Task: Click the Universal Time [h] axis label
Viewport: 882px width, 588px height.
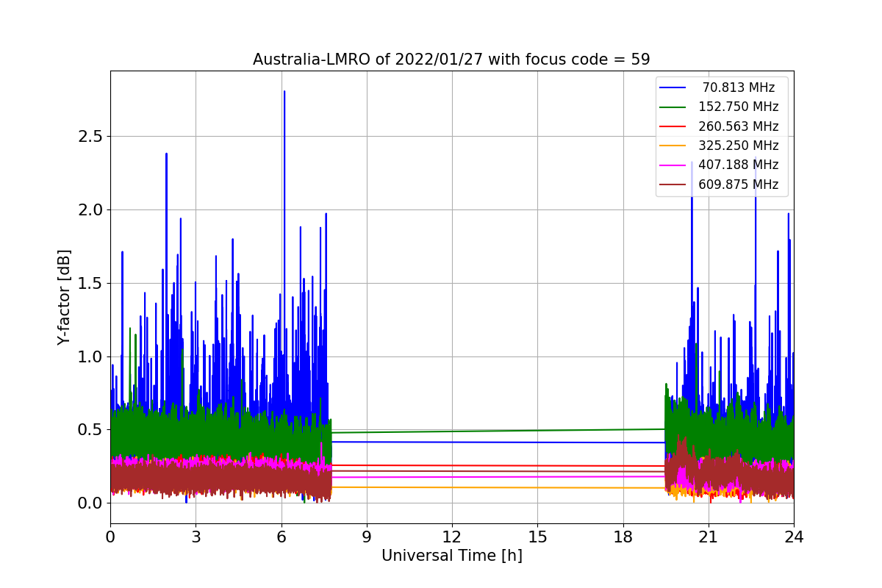Action: click(451, 556)
